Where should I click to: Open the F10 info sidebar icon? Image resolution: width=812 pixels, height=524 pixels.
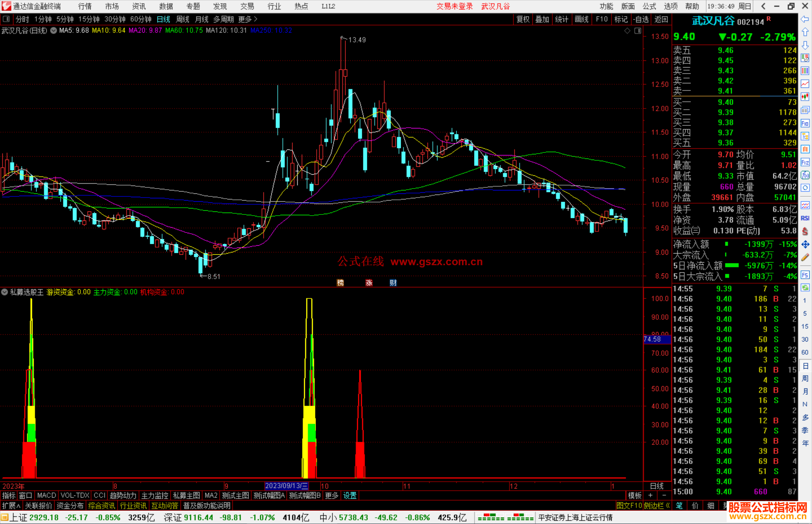pos(805,123)
